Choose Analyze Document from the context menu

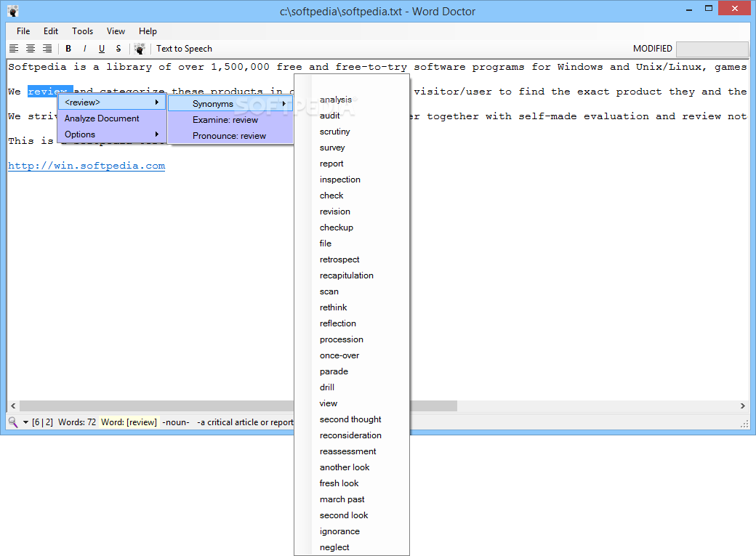coord(112,118)
